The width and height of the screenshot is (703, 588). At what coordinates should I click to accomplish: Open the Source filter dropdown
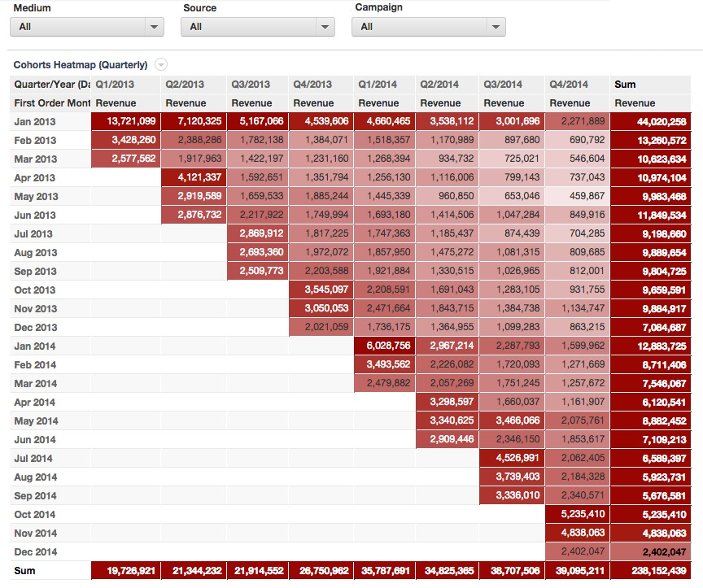(257, 27)
